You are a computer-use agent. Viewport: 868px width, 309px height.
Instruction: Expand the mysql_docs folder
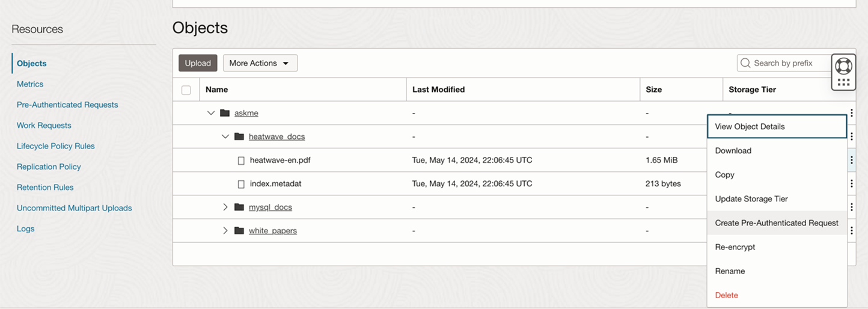(225, 207)
